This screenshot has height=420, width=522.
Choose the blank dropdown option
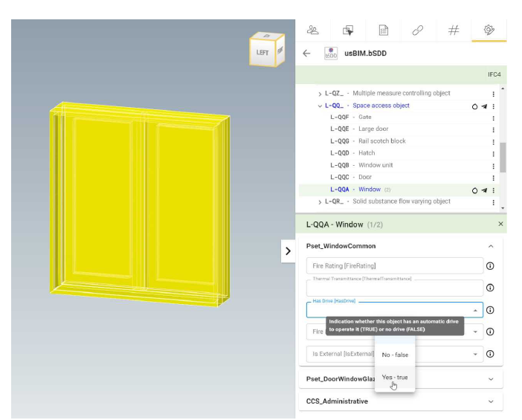[395, 340]
